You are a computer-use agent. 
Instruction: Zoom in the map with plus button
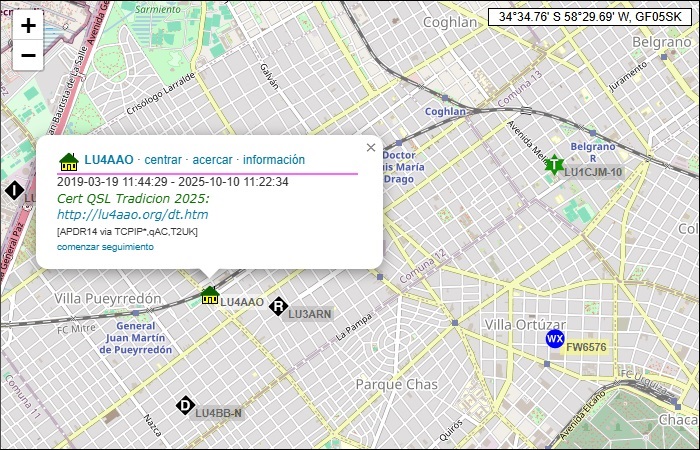[x=28, y=26]
